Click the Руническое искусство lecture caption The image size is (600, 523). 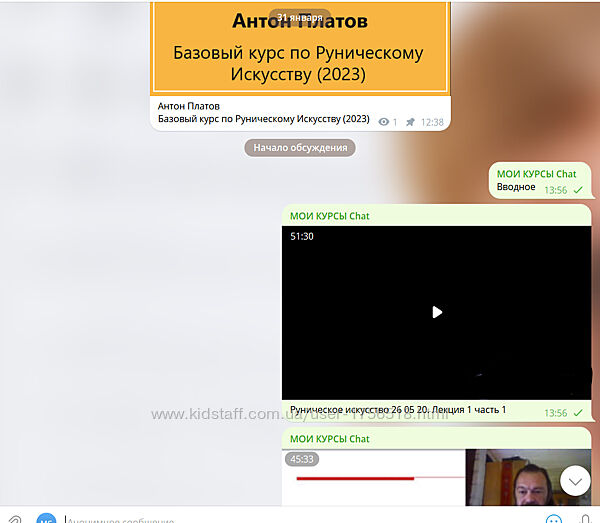(x=398, y=410)
